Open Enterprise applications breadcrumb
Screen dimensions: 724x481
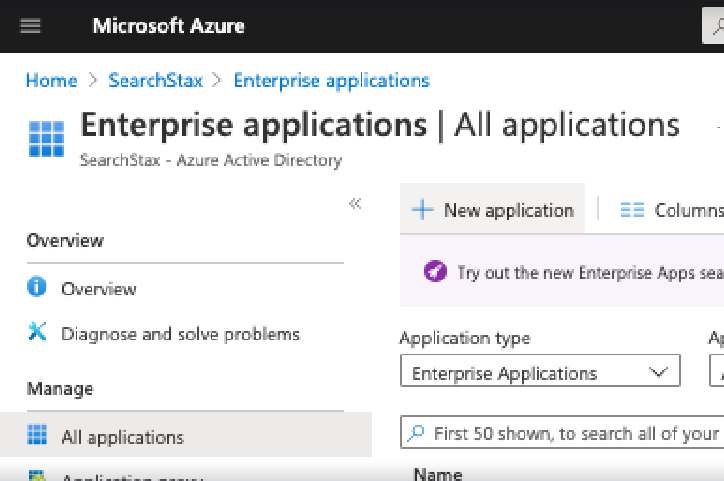point(332,81)
